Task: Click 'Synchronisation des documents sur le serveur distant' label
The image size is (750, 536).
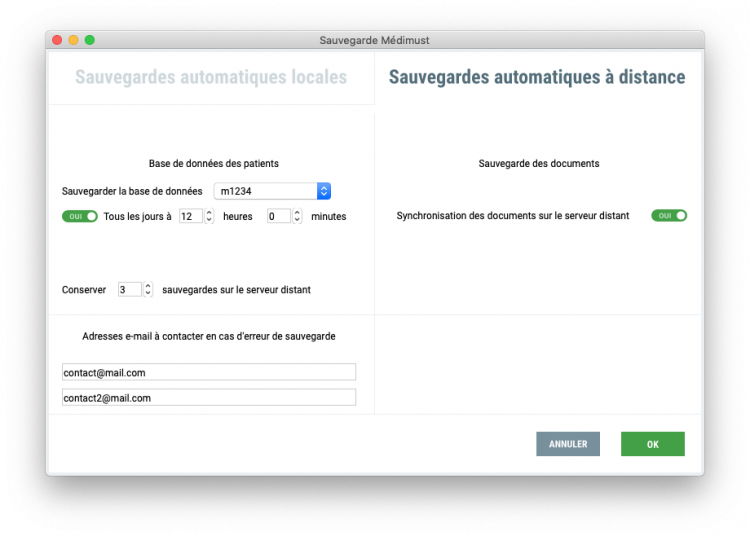Action: tap(513, 216)
